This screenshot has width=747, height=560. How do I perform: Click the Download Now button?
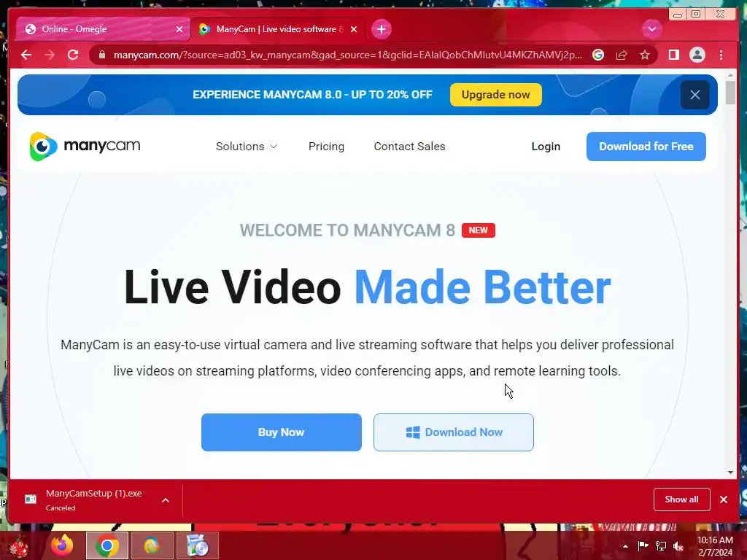454,432
